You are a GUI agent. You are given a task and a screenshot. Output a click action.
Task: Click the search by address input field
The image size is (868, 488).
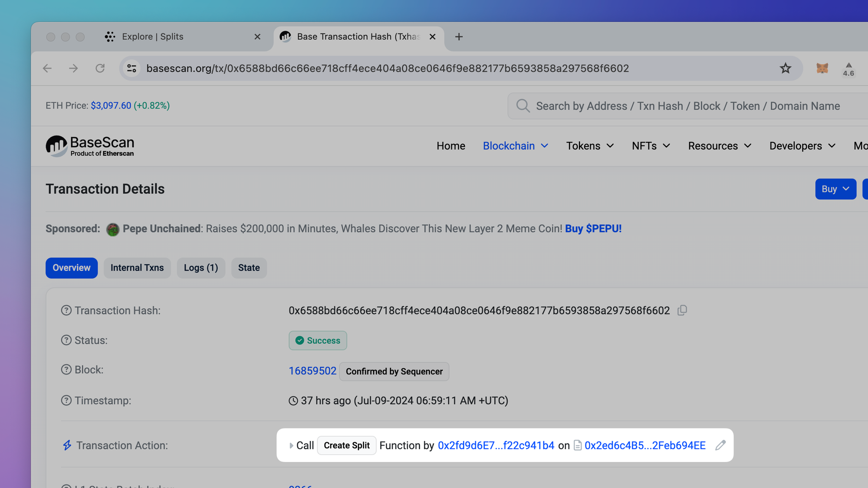687,106
